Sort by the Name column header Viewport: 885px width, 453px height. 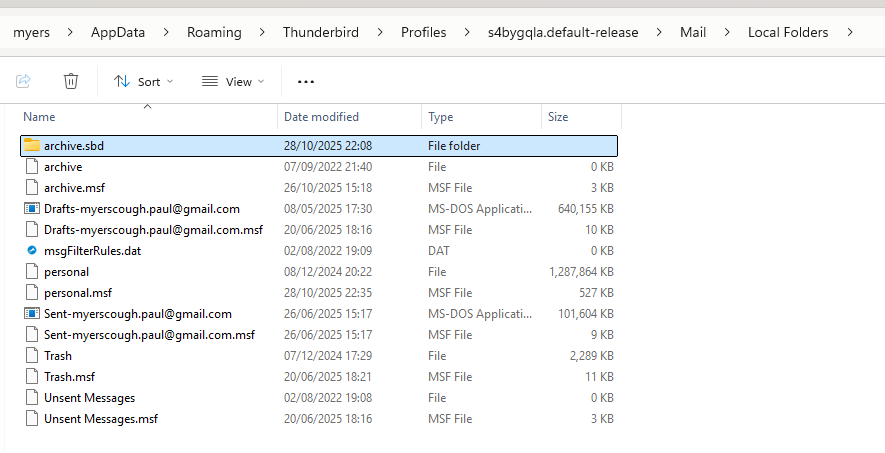pyautogui.click(x=148, y=117)
